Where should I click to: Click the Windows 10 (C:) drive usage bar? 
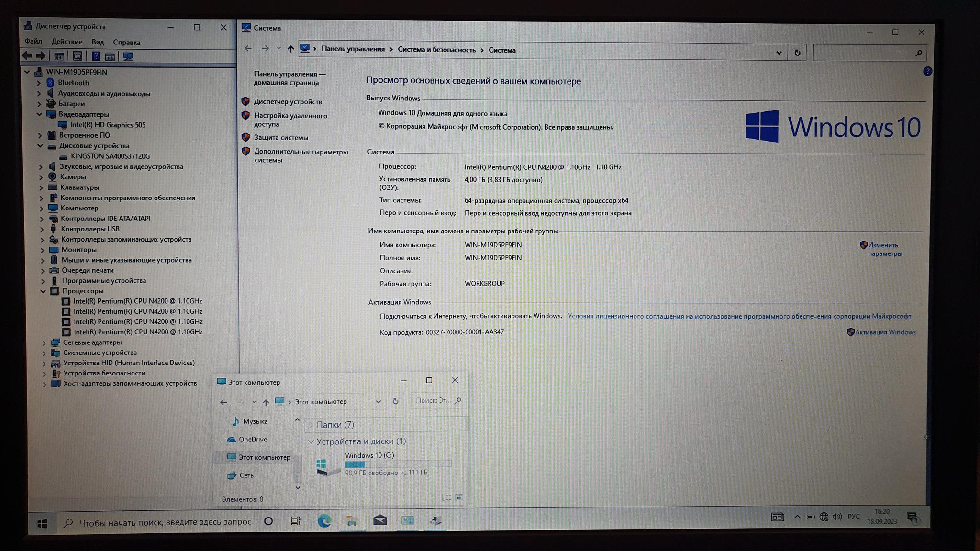tap(398, 464)
